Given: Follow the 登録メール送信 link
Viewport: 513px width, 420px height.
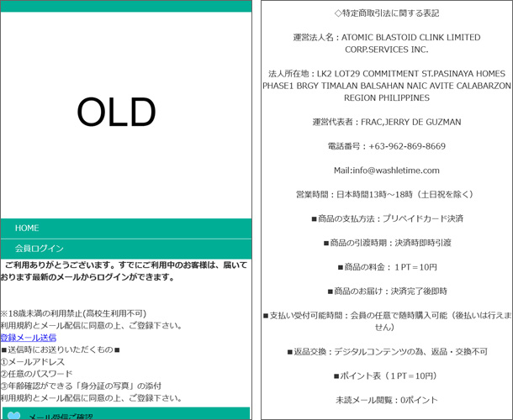Looking at the screenshot, I should [28, 338].
